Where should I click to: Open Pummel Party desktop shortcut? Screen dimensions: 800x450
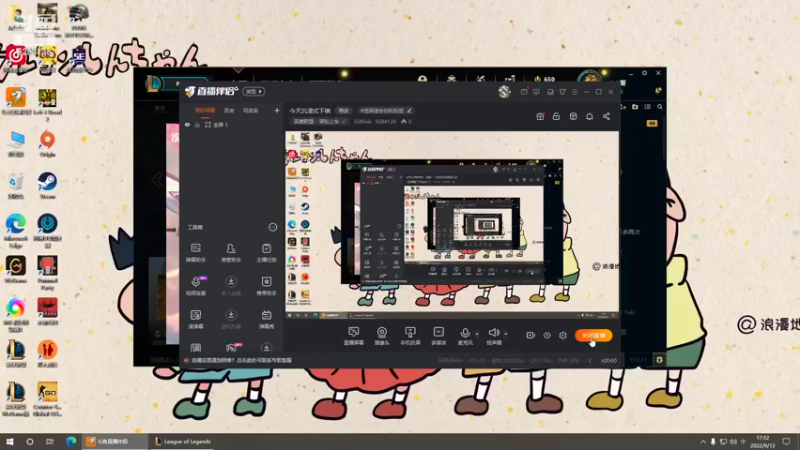tap(47, 273)
